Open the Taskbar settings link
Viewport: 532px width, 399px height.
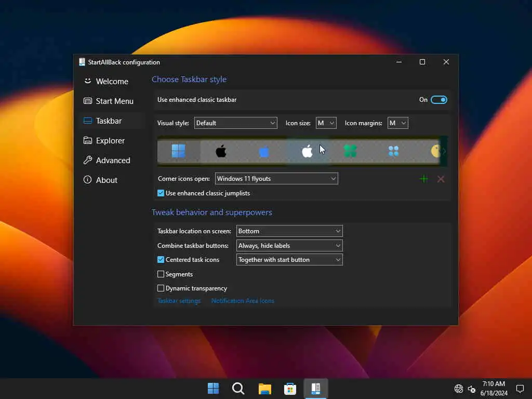tap(179, 301)
